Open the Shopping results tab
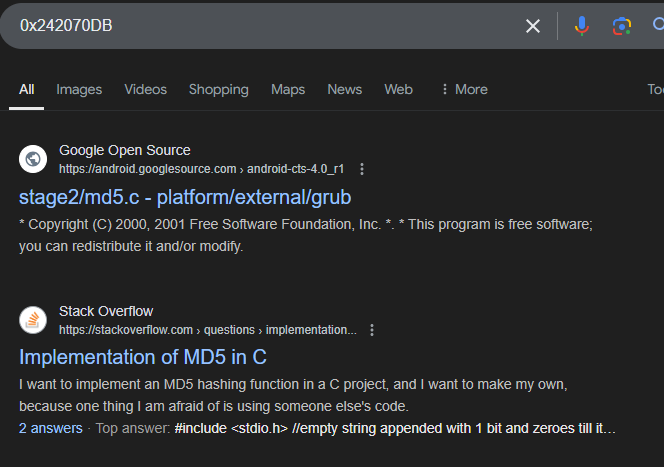Viewport: 664px width, 467px height. (218, 89)
